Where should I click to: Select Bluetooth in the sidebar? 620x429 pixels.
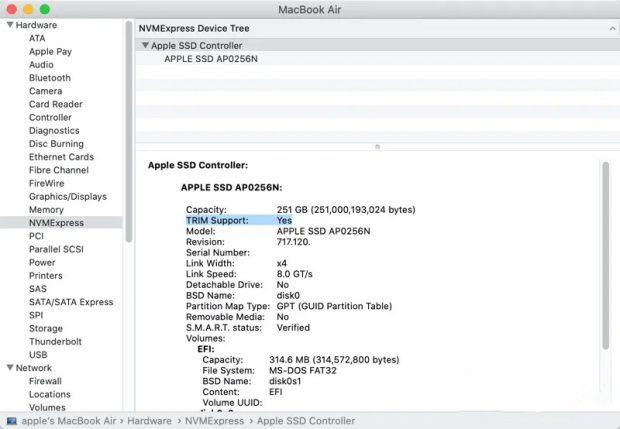tap(49, 78)
